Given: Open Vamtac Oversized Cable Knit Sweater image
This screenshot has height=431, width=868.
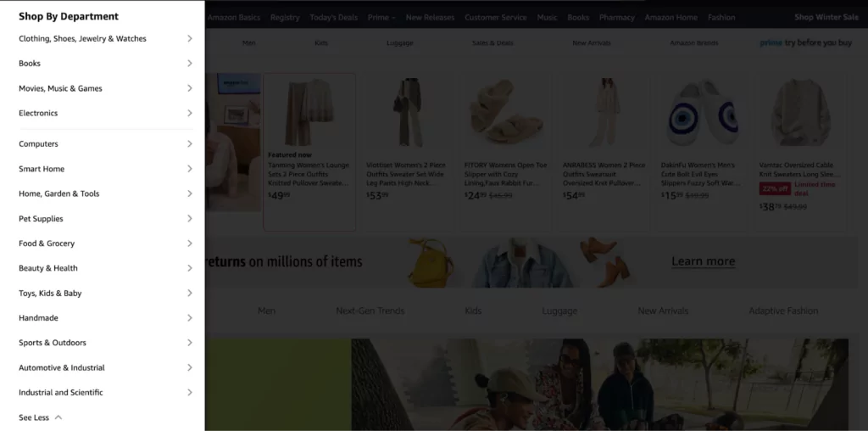Looking at the screenshot, I should [801, 113].
